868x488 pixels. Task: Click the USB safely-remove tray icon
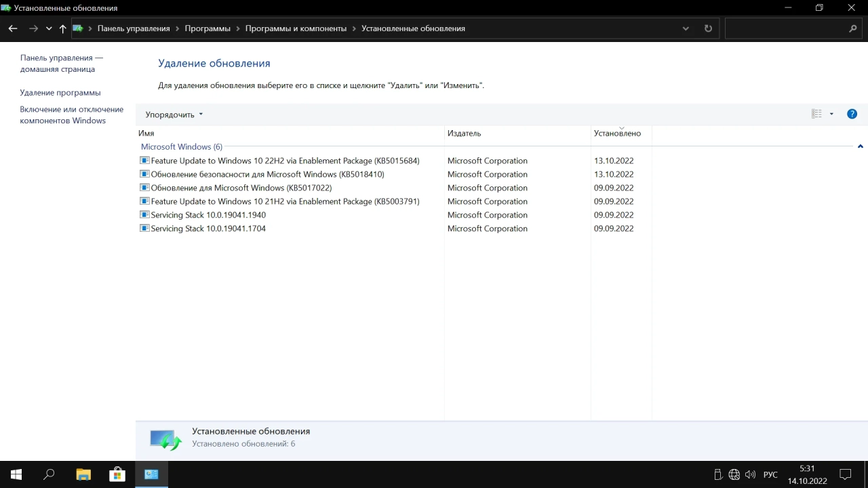pos(718,474)
